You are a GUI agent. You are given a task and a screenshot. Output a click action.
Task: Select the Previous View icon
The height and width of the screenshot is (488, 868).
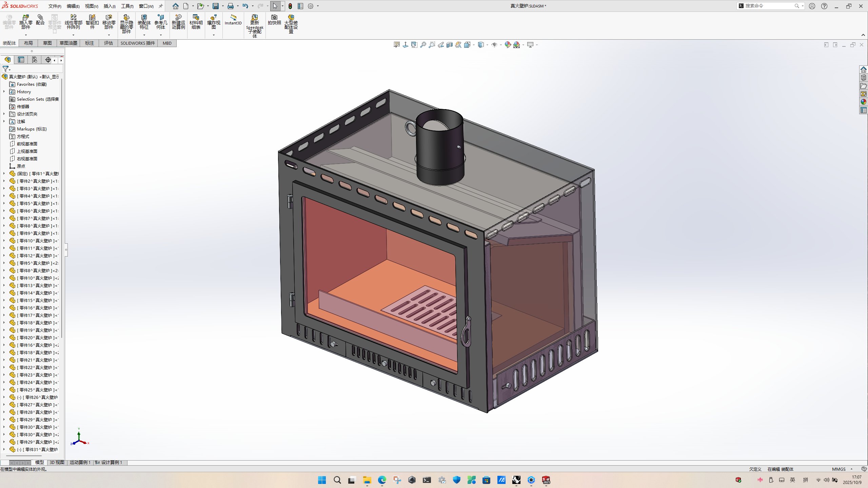point(441,45)
